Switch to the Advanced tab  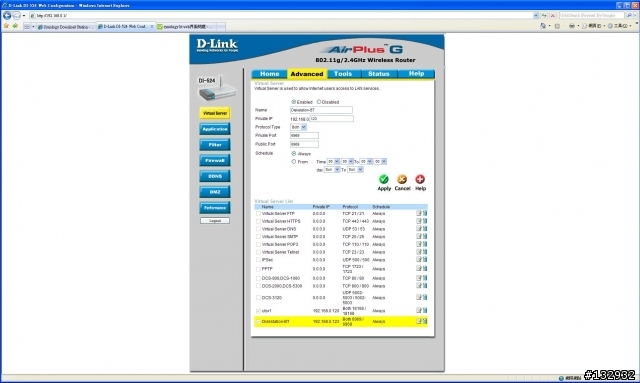click(x=307, y=74)
